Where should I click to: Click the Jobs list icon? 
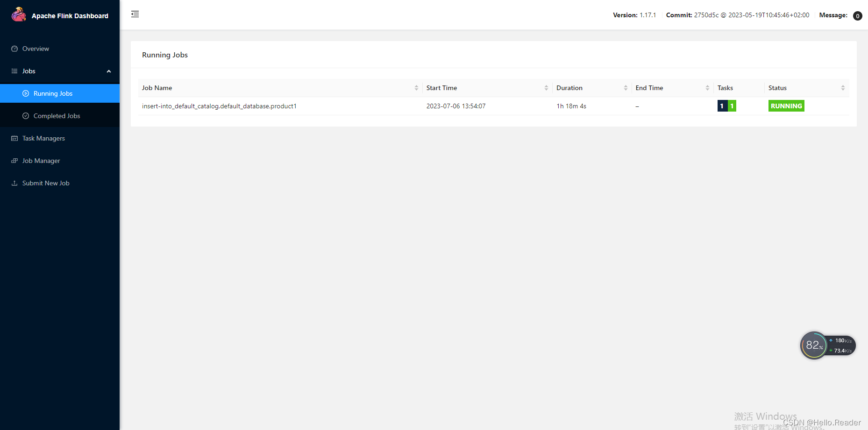[x=14, y=71]
